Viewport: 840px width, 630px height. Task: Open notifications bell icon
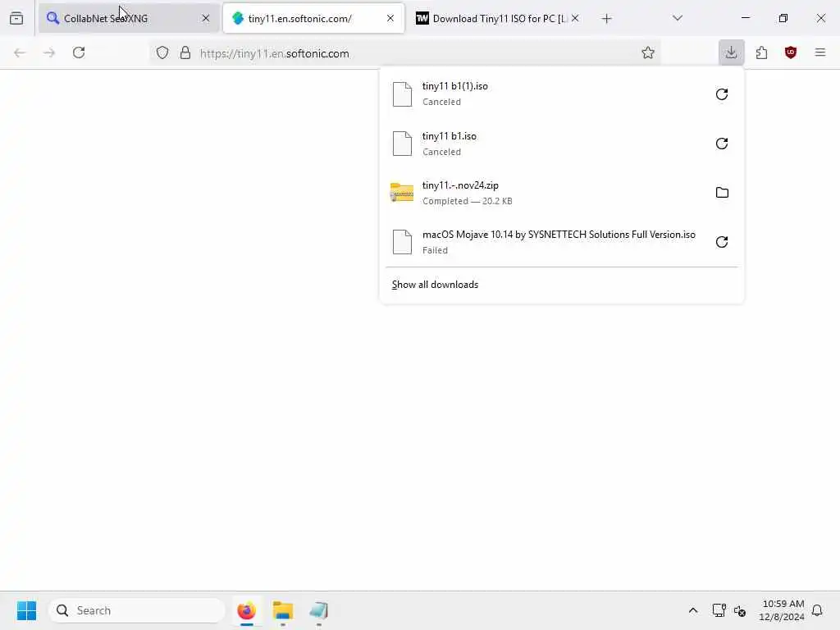click(817, 610)
